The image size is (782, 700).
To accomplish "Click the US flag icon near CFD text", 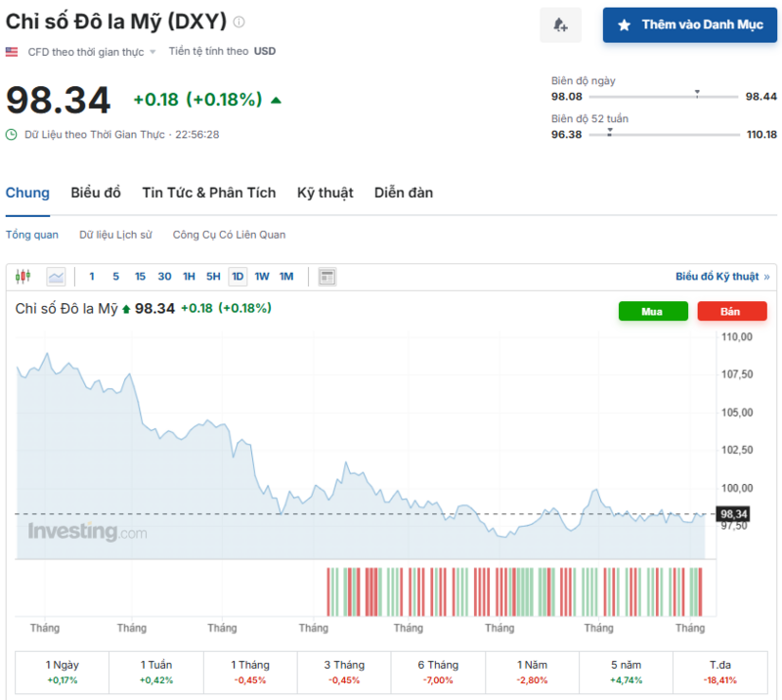I will (x=12, y=50).
